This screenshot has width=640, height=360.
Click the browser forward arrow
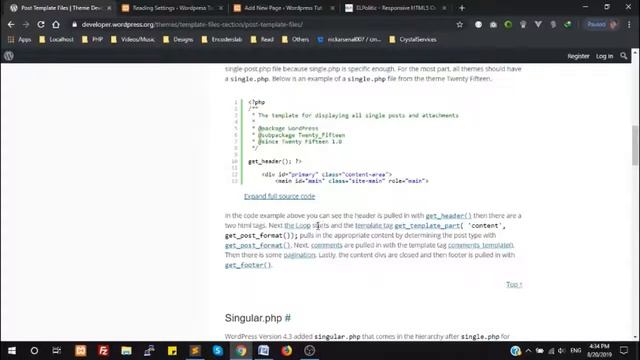tap(26, 24)
